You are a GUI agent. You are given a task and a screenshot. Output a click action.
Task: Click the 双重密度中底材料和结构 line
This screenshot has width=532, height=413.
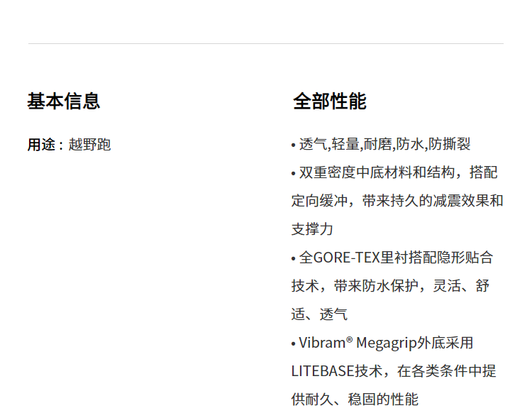[x=376, y=172]
